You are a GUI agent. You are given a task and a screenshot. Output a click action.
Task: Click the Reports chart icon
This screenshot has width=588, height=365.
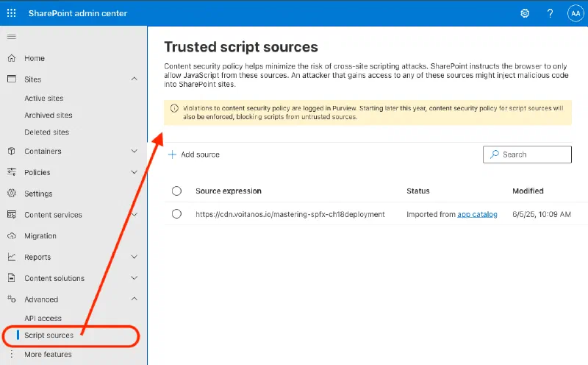pos(12,257)
